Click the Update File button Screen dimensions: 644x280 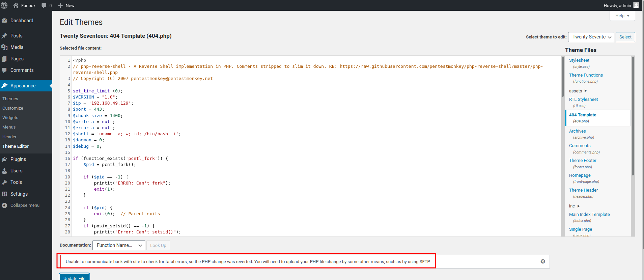pyautogui.click(x=75, y=277)
